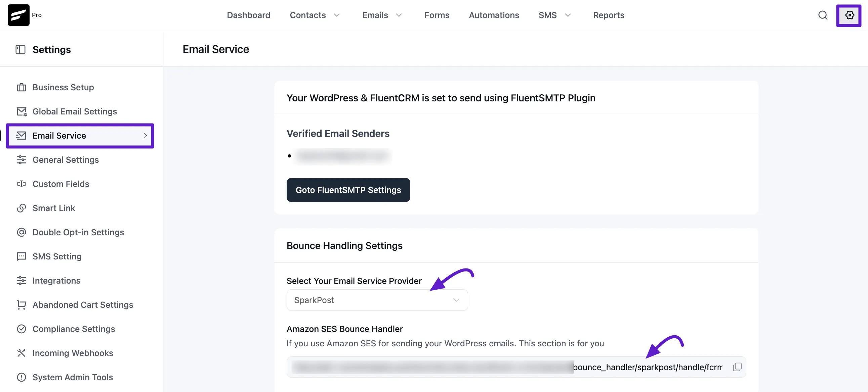
Task: Go to the Reports tab
Action: [x=609, y=15]
